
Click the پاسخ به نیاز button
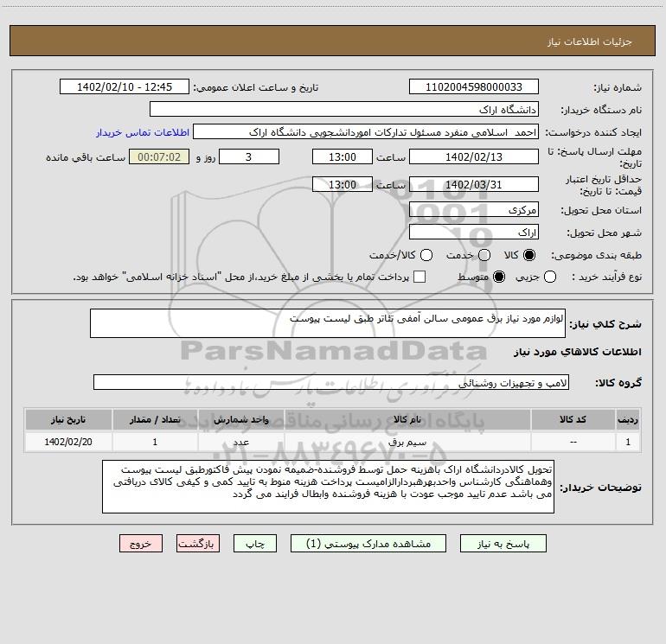(x=503, y=544)
